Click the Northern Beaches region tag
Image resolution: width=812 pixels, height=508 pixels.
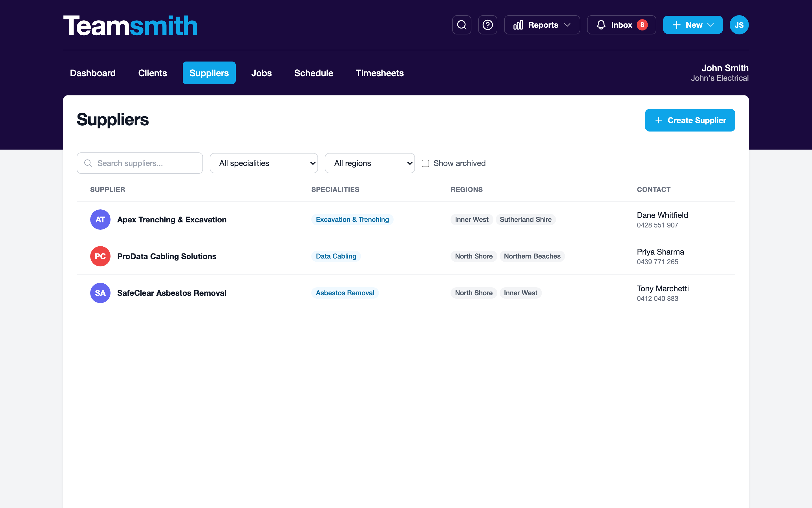coord(532,256)
